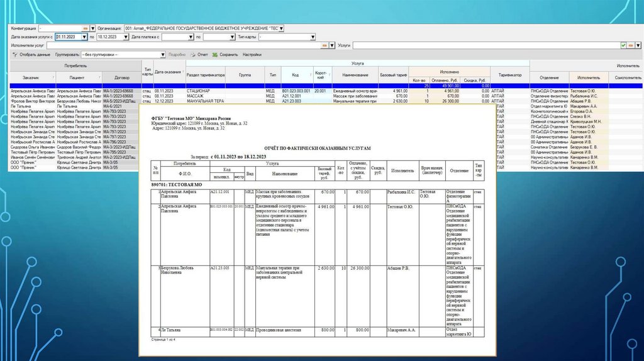Click the filter funnel icon beside 'Отобрать данные'

15,55
